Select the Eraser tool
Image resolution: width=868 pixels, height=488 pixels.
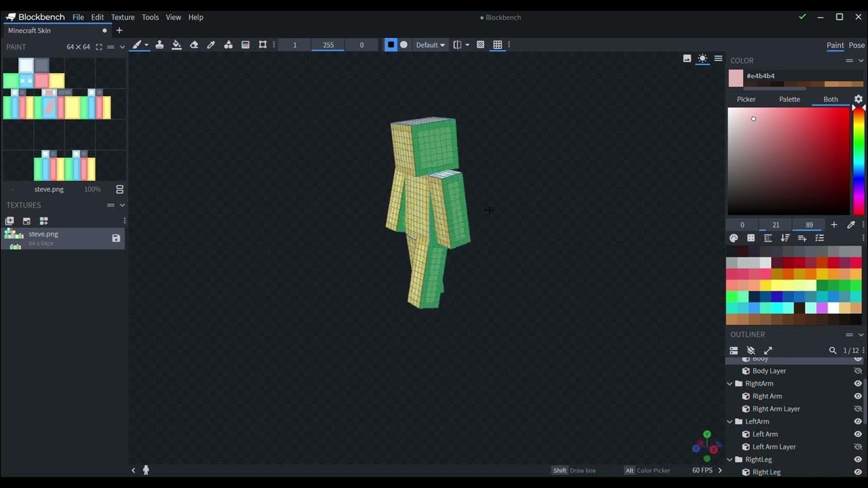click(x=194, y=45)
